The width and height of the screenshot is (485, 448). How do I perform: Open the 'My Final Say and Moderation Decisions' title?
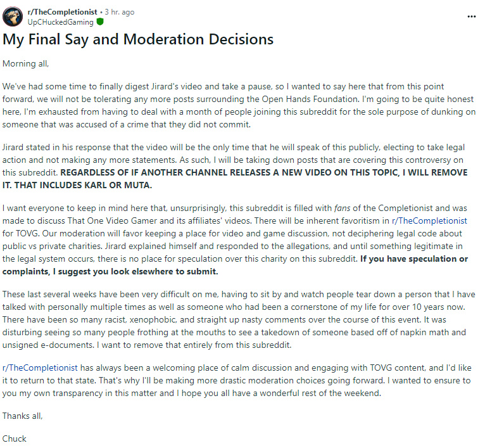(138, 39)
